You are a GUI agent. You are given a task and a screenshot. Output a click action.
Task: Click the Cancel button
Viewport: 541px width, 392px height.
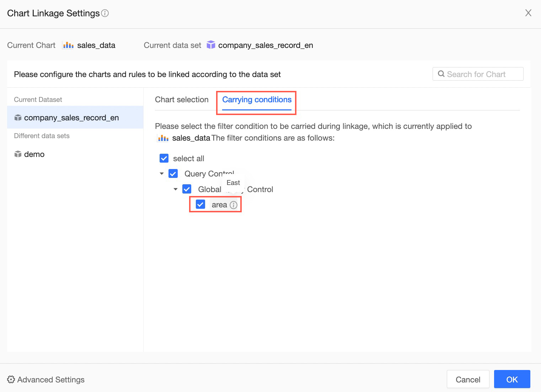click(468, 380)
